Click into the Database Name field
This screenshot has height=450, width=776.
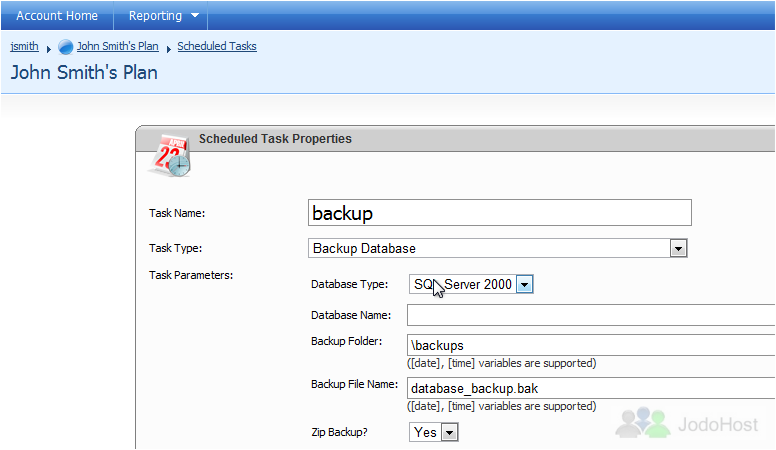tap(590, 315)
